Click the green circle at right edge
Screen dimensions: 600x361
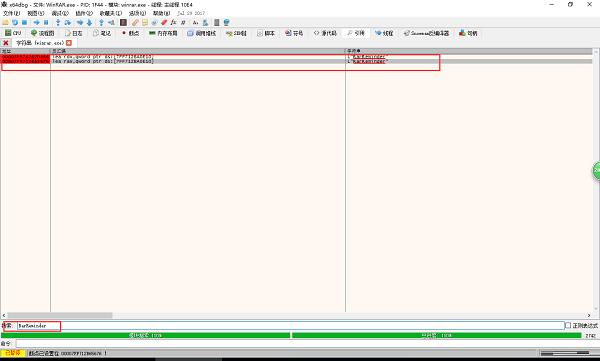pos(597,171)
